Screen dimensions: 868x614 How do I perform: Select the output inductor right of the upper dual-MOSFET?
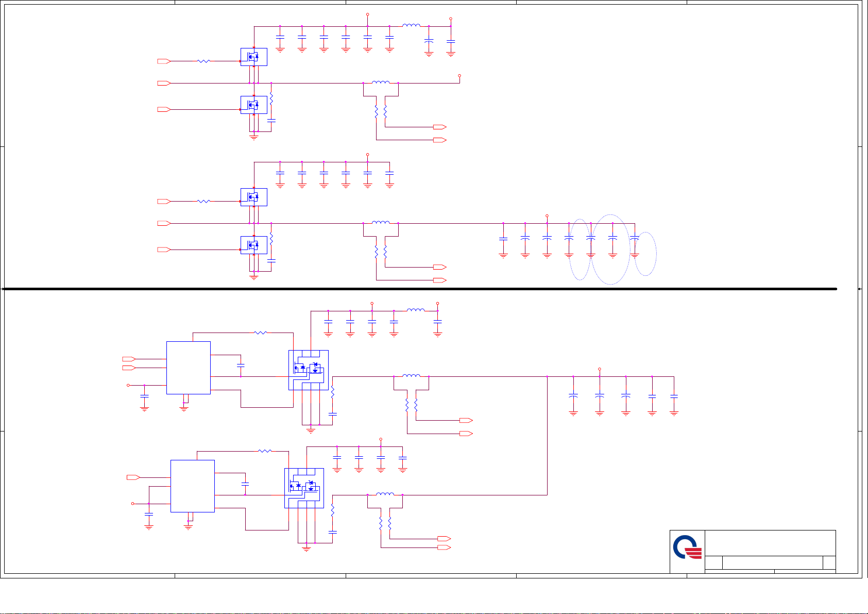[x=411, y=375]
